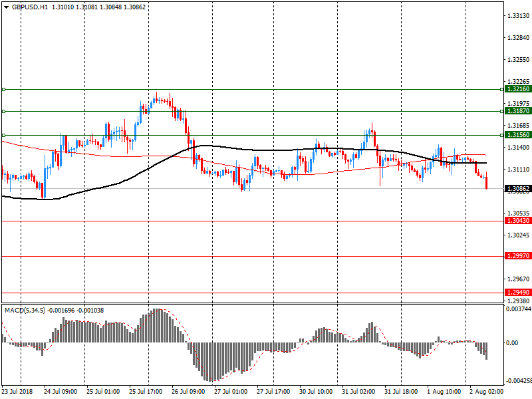Click the green 1.32160 price tag

(x=518, y=89)
